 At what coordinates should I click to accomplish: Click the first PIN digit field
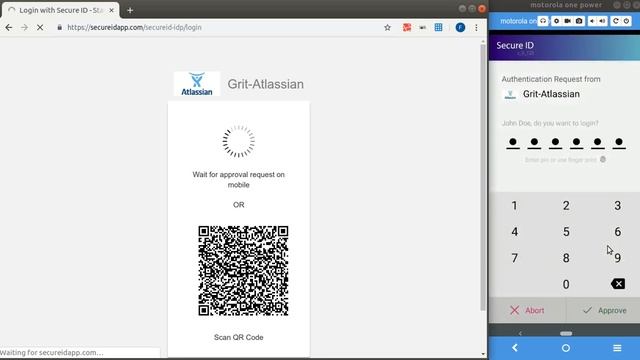[513, 143]
